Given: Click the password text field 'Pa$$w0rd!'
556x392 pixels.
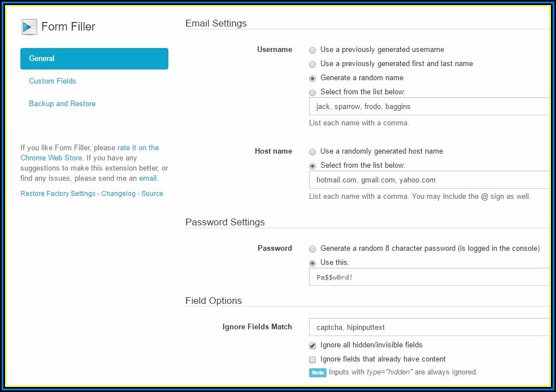Looking at the screenshot, I should (429, 277).
